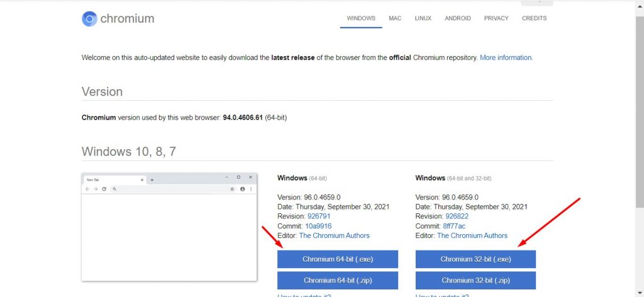Viewport: 644px width, 297px height.
Task: Follow the More information link
Action: click(x=506, y=58)
